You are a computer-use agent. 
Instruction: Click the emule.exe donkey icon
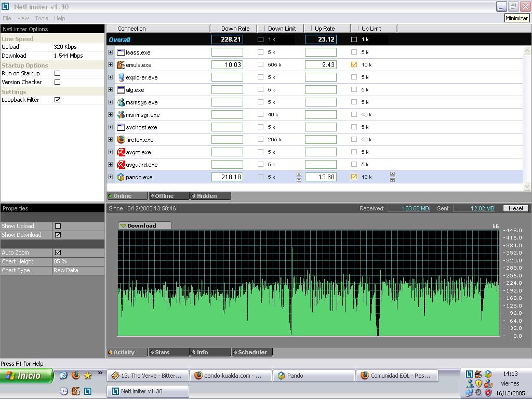(121, 65)
